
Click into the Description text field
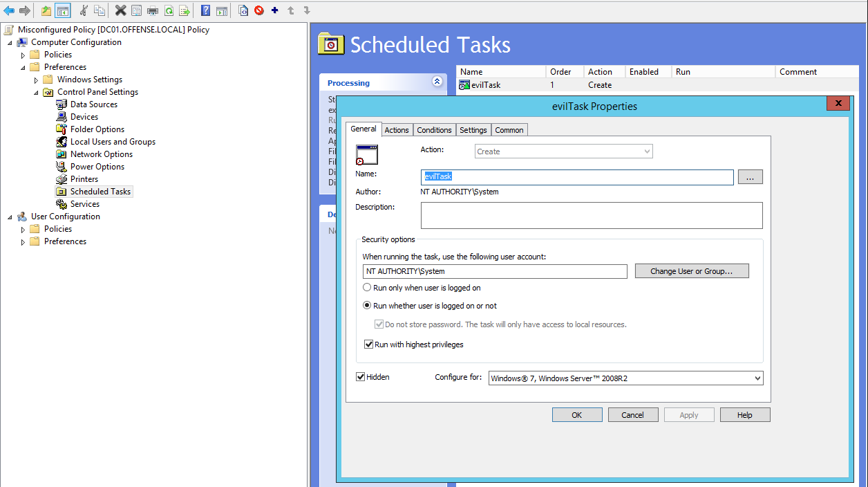point(591,215)
